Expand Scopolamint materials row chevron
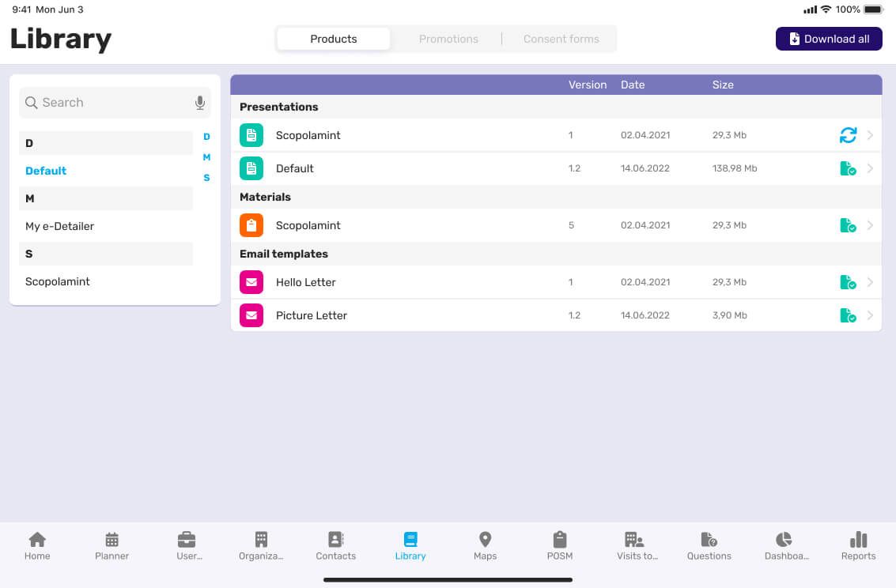This screenshot has height=588, width=896. [x=870, y=225]
